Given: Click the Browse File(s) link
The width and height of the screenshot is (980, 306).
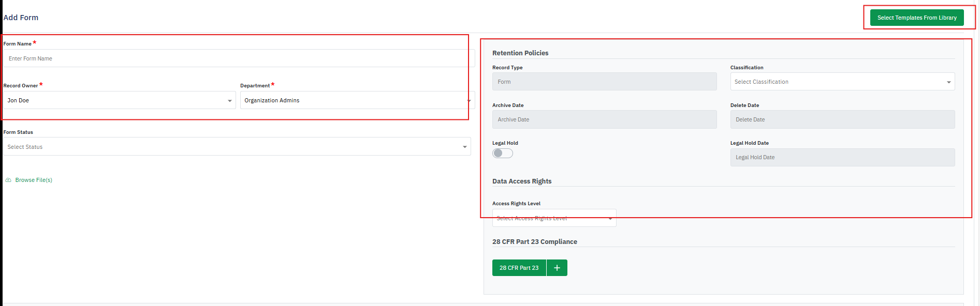Looking at the screenshot, I should 34,180.
